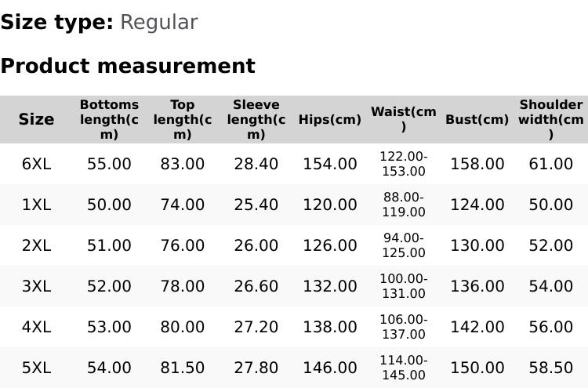Select the 3XL size row label
This screenshot has height=388, width=588.
(x=36, y=286)
